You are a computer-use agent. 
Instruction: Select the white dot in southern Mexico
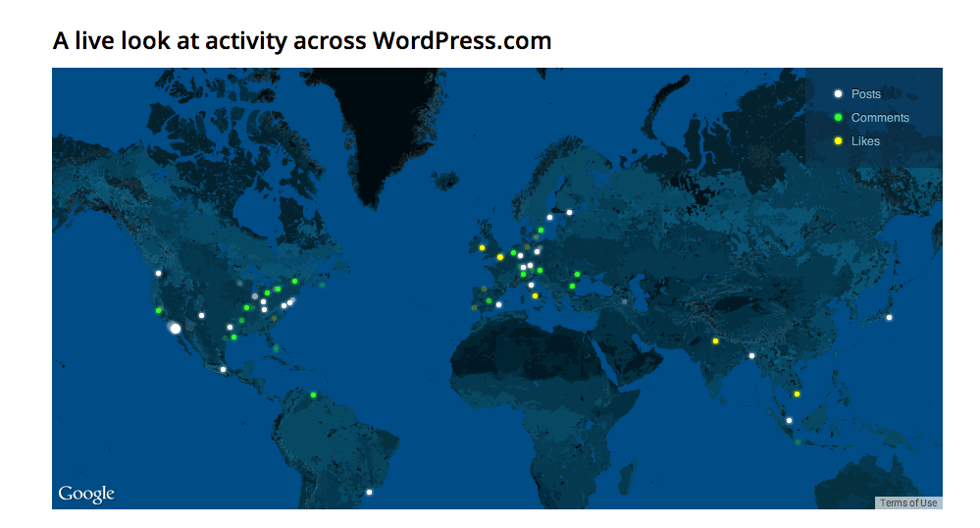click(224, 369)
